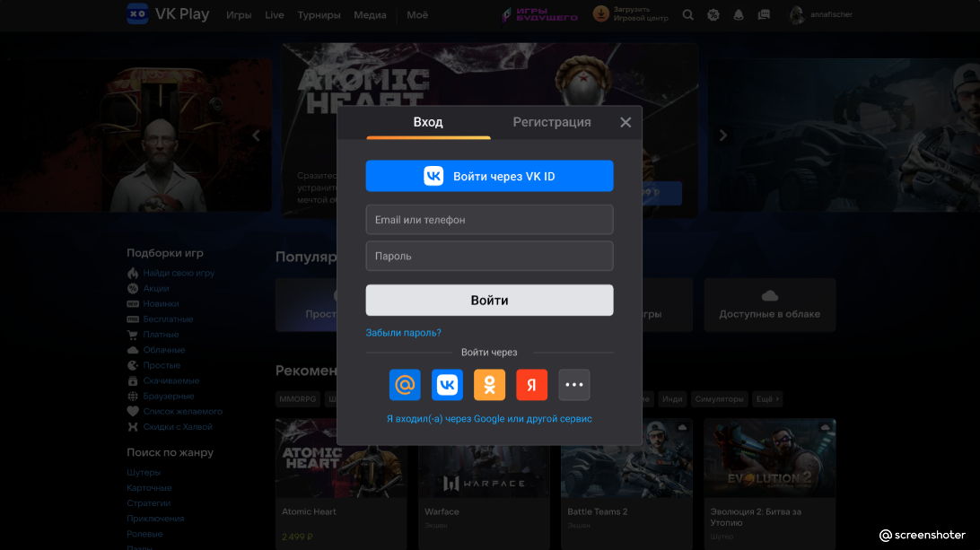Screen dimensions: 980x550
Task: Open Скидки с Халвой link
Action: 178,427
